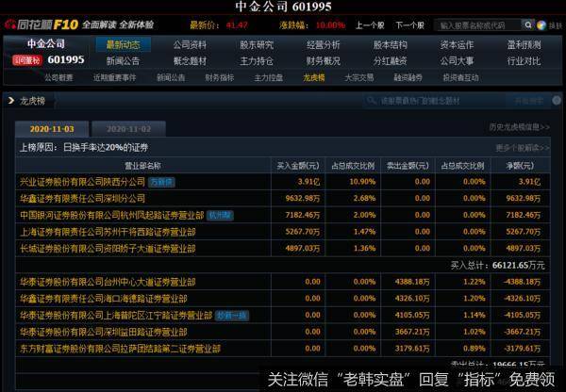Open the 财务概况 menu tab

tap(323, 61)
